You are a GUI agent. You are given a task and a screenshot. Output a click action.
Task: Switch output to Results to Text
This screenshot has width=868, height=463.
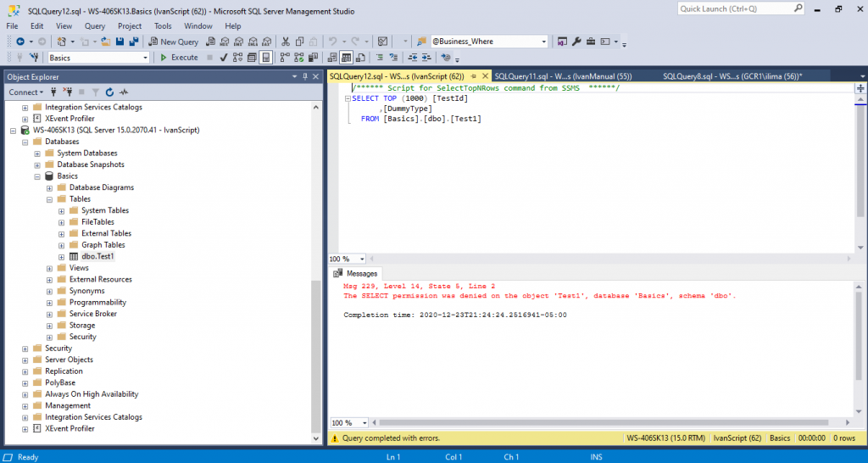tap(332, 57)
